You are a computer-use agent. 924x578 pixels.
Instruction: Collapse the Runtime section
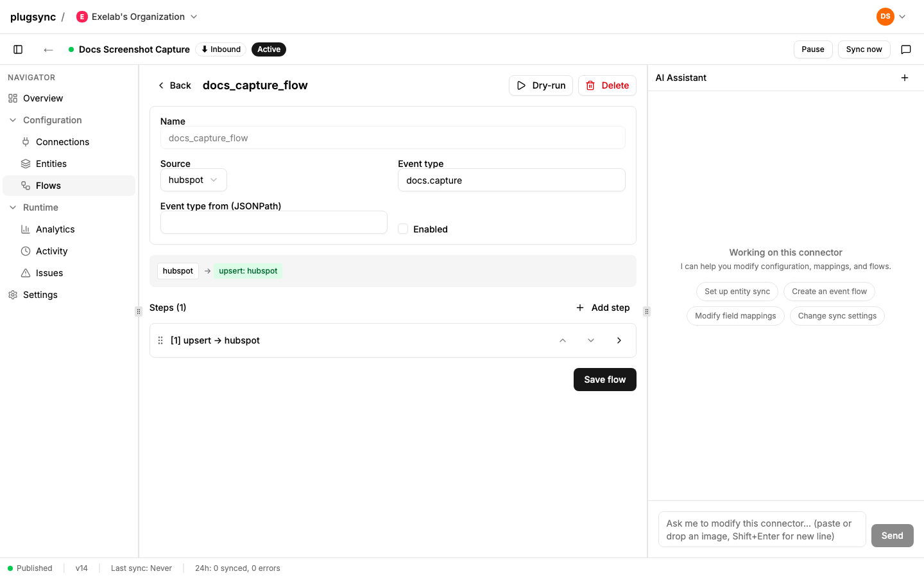(69, 207)
